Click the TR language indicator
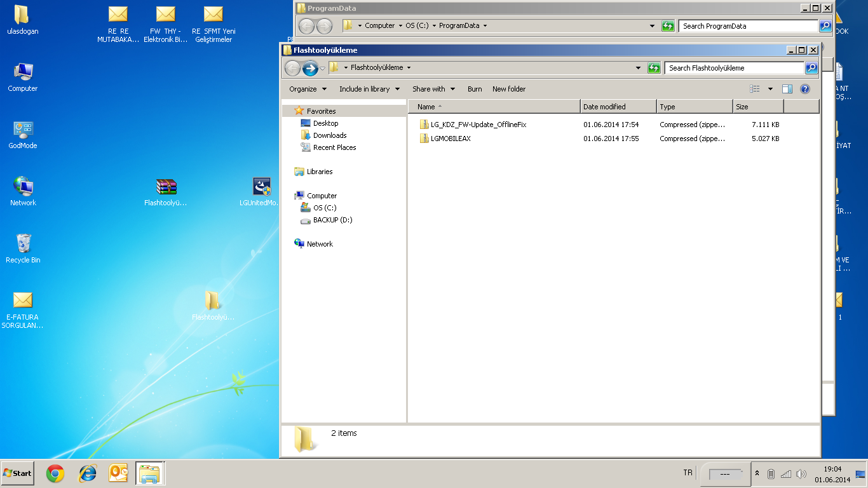The image size is (868, 488). pyautogui.click(x=688, y=473)
